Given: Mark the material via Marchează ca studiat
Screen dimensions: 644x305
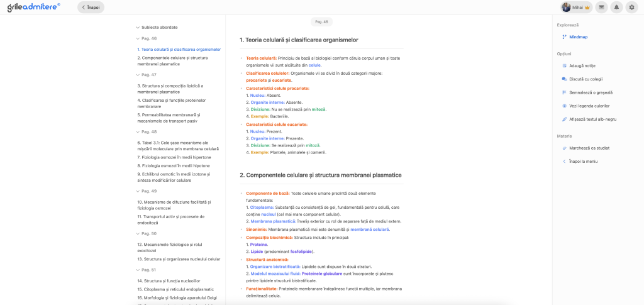Looking at the screenshot, I should 564,148.
